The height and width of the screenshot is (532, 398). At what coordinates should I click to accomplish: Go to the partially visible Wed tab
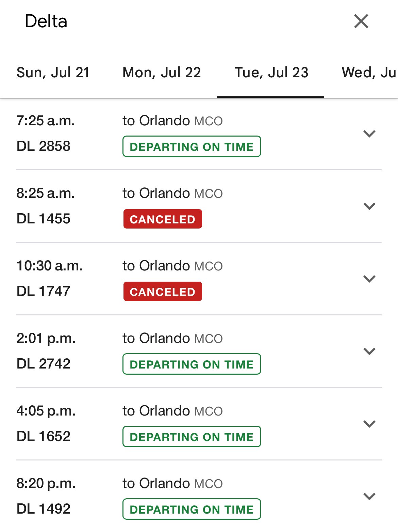pos(369,73)
